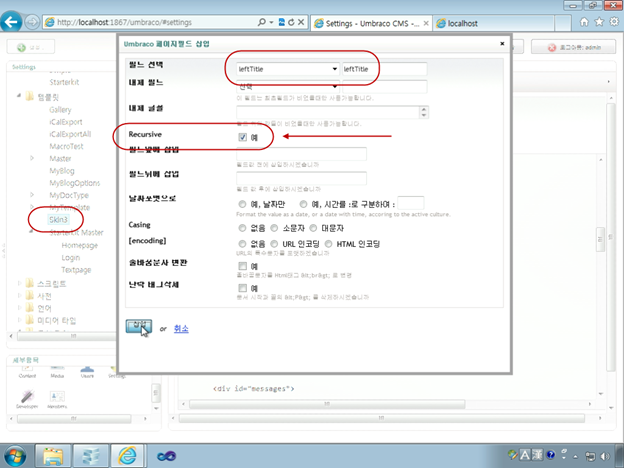624x468 pixels.
Task: Open the Windows Start button
Action: [x=14, y=456]
